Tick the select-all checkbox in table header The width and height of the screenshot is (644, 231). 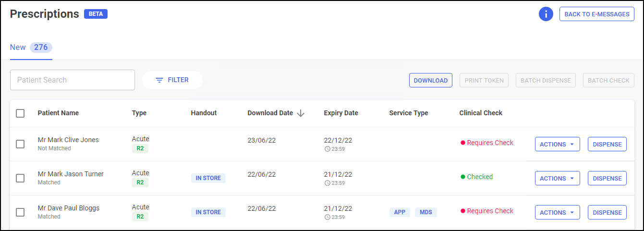pos(20,113)
